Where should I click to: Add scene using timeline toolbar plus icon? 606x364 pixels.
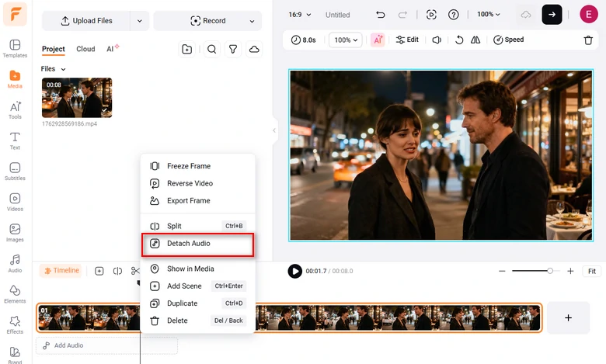click(x=99, y=271)
